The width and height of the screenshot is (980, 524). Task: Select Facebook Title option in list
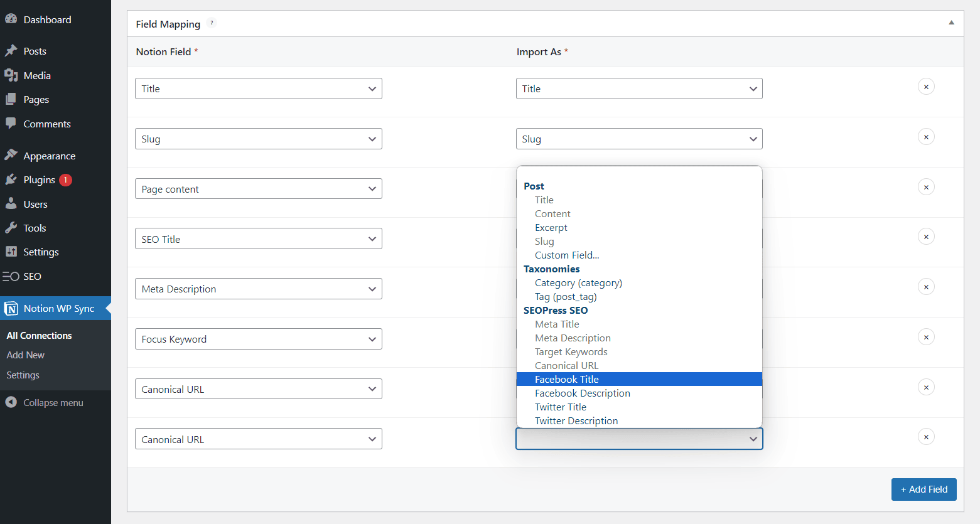[x=639, y=379]
